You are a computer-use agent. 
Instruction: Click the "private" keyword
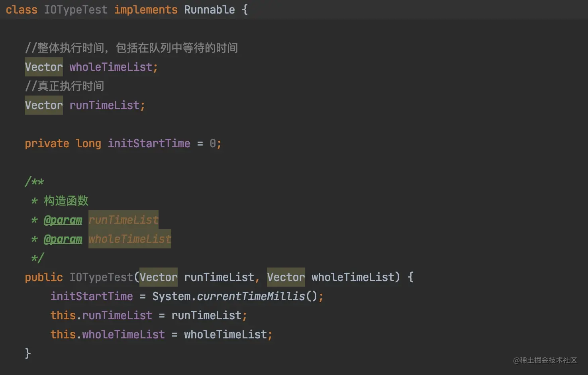47,143
